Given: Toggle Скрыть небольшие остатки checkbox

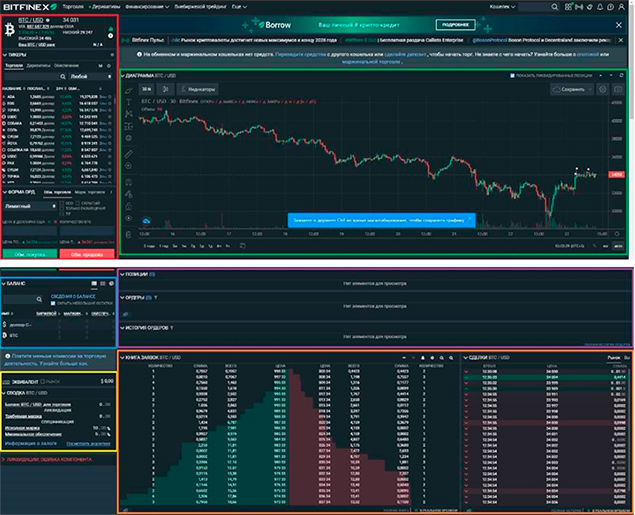Looking at the screenshot, I should point(53,303).
